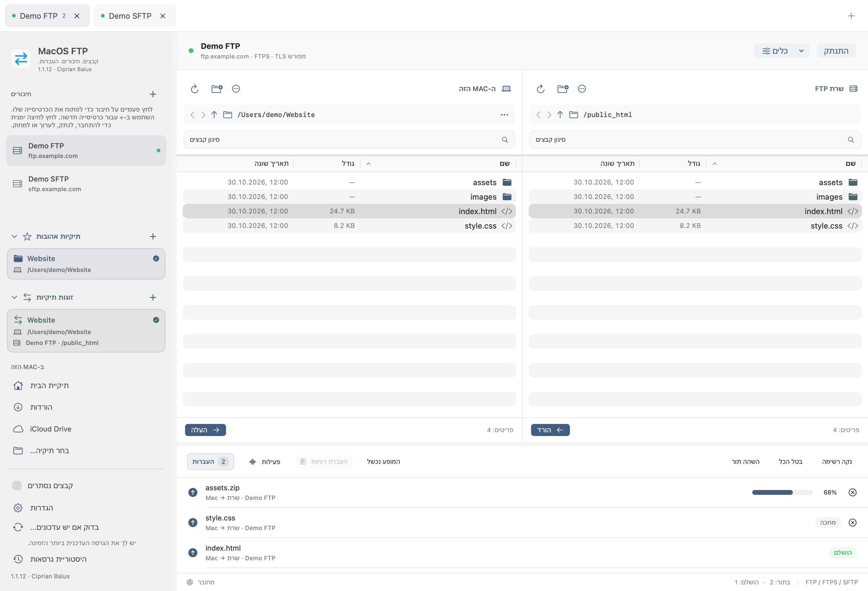Cancel the queued style.css transfer

852,523
